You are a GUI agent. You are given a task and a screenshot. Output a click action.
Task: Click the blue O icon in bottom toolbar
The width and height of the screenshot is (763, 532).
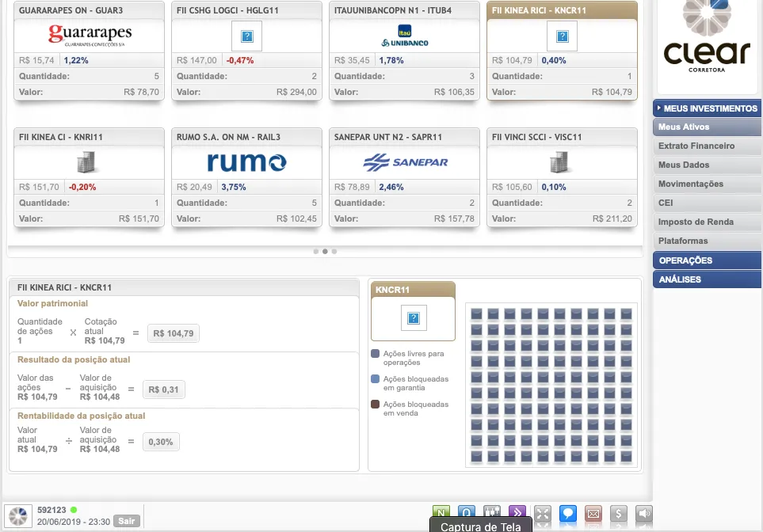pos(467,513)
